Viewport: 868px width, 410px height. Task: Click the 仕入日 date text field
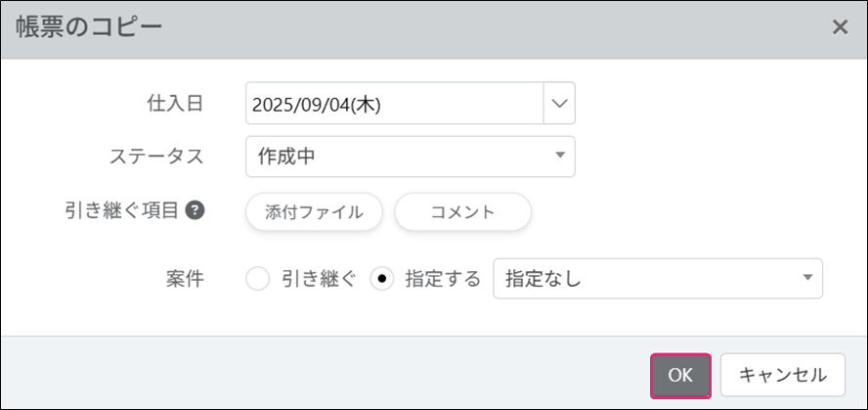[x=395, y=104]
